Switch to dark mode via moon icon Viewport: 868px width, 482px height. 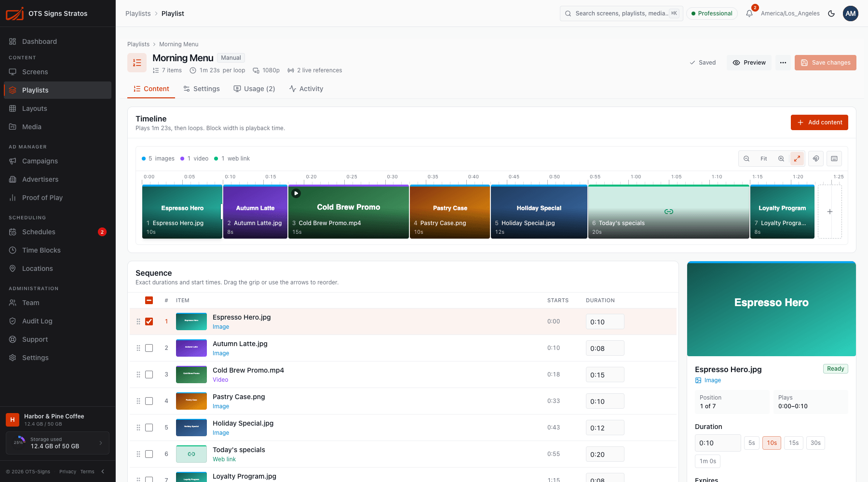point(831,13)
